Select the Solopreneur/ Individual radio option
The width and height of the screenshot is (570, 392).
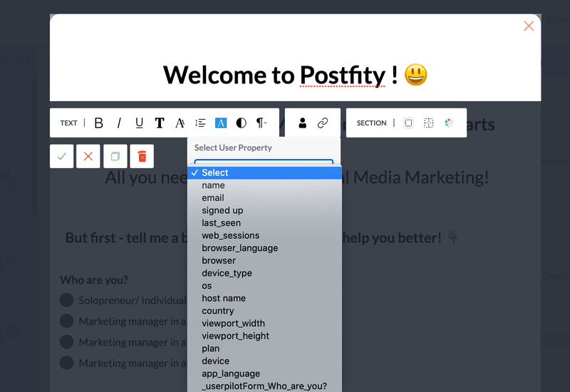[66, 300]
